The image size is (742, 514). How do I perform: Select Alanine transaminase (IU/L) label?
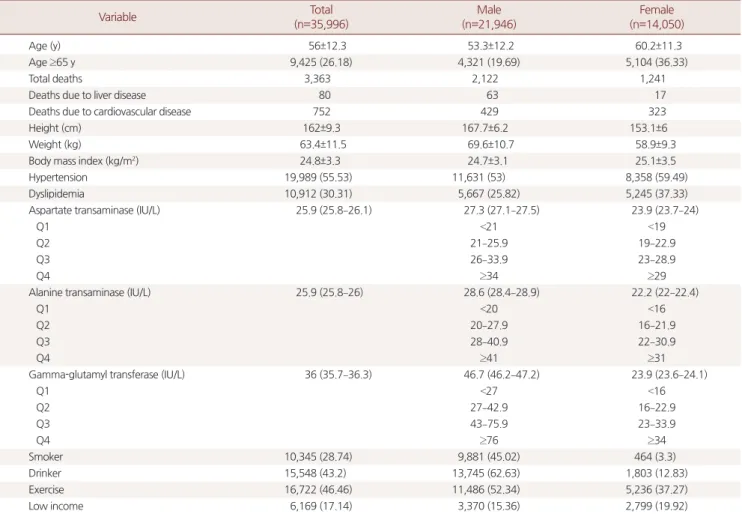tap(89, 292)
